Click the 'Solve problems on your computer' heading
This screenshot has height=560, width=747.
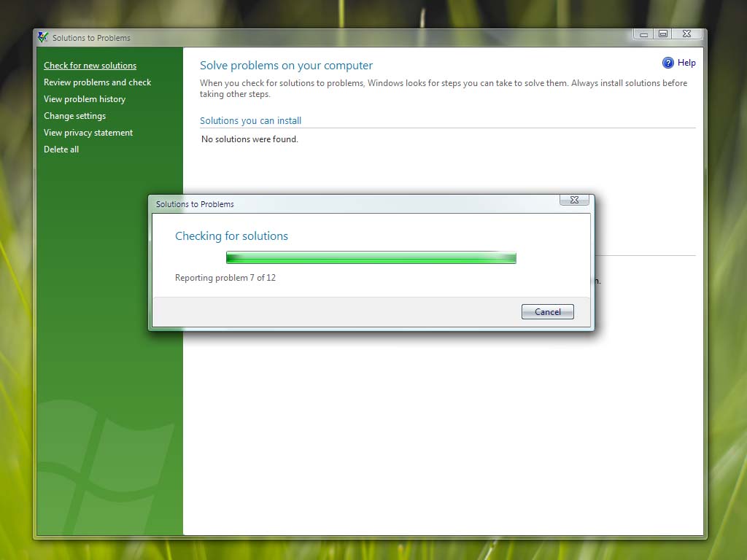(x=286, y=65)
